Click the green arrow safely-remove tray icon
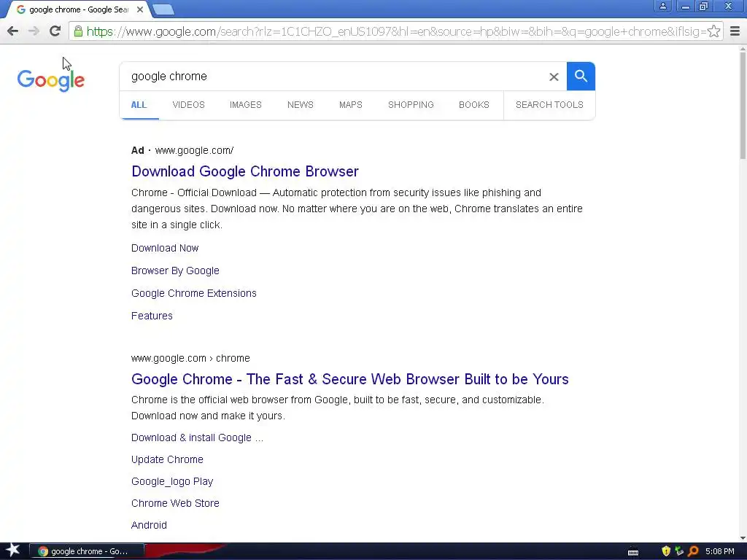 [679, 551]
